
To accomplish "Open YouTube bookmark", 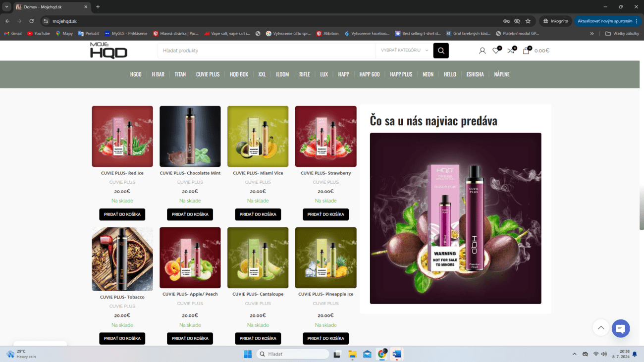I will [39, 34].
